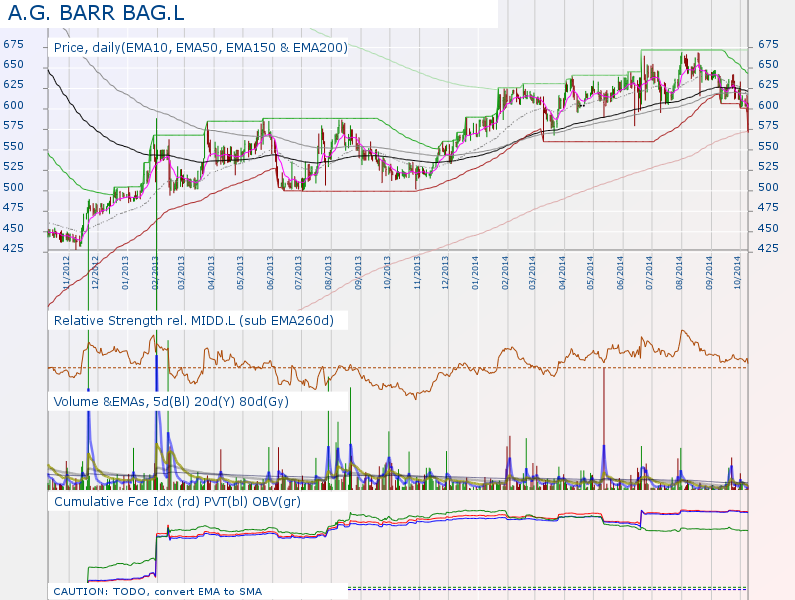Viewport: 795px width, 600px height.
Task: Click the Price, daily EMA panel label
Action: coord(201,48)
